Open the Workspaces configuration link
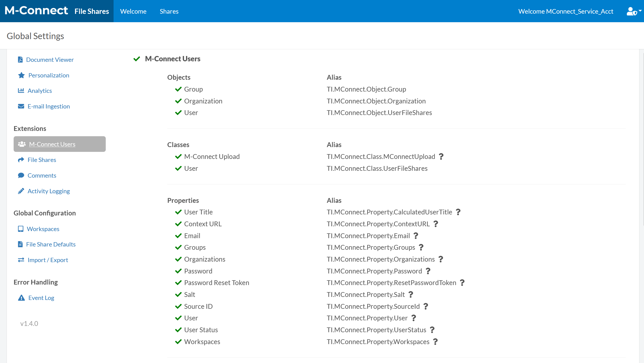 point(43,229)
